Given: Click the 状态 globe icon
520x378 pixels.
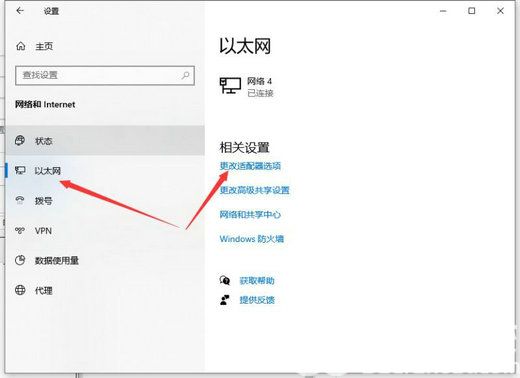Looking at the screenshot, I should click(20, 140).
